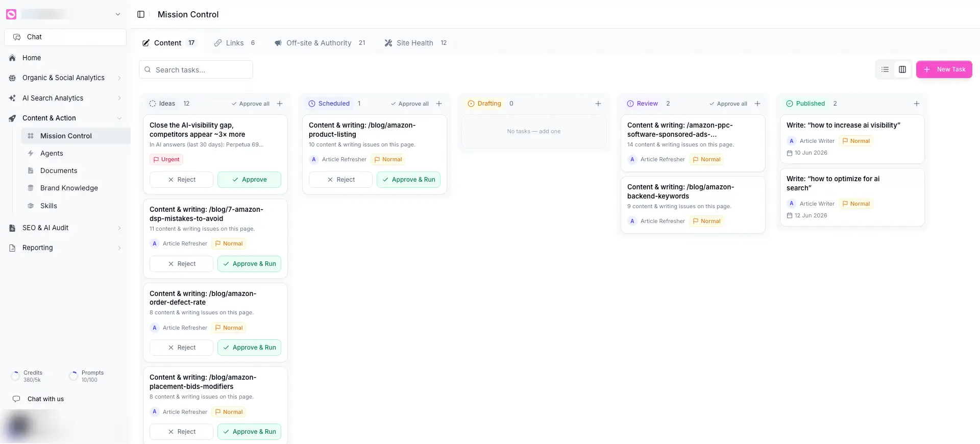Image resolution: width=980 pixels, height=444 pixels.
Task: Toggle the sidebar collapse icon
Action: click(x=141, y=14)
